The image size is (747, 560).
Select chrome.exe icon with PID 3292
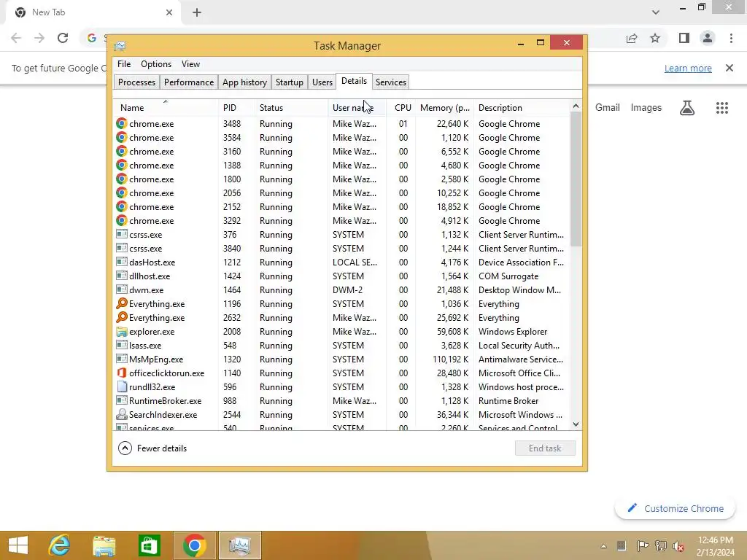[x=122, y=221]
